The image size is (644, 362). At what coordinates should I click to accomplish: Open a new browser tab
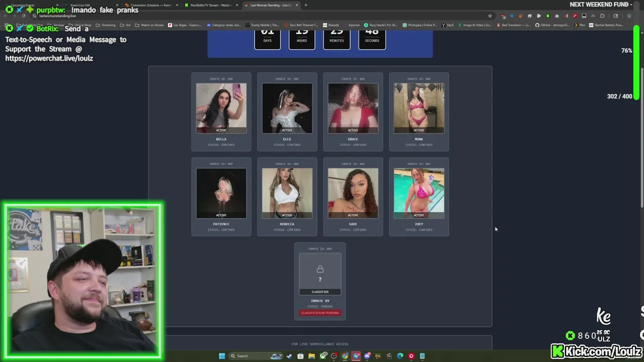point(306,5)
